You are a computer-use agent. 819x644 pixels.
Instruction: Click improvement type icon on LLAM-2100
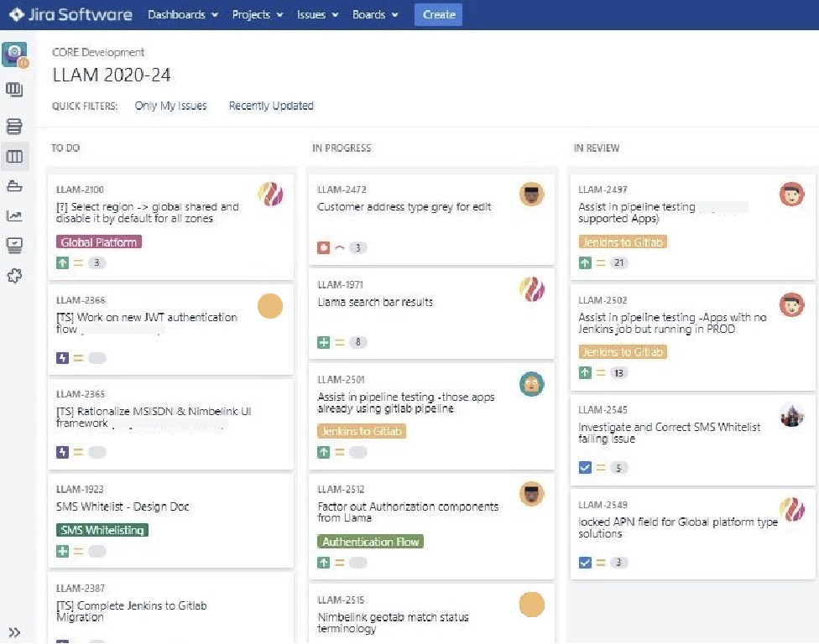pyautogui.click(x=63, y=263)
